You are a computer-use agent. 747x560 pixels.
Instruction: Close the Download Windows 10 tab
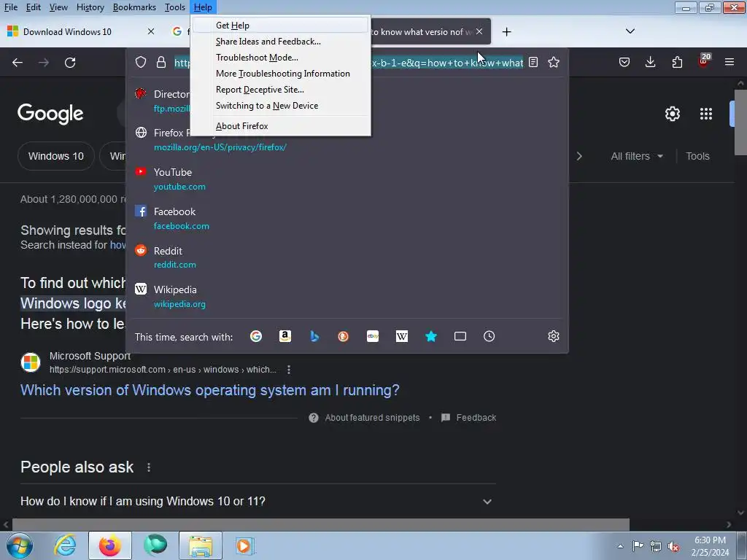(x=151, y=31)
